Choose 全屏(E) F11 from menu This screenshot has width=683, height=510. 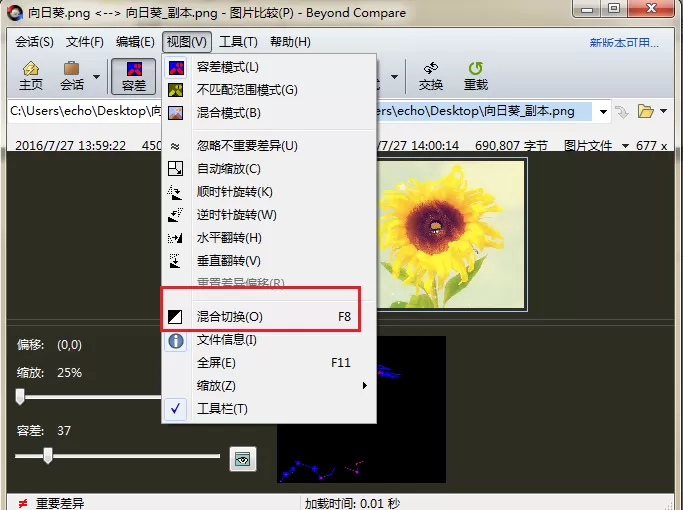pyautogui.click(x=269, y=363)
